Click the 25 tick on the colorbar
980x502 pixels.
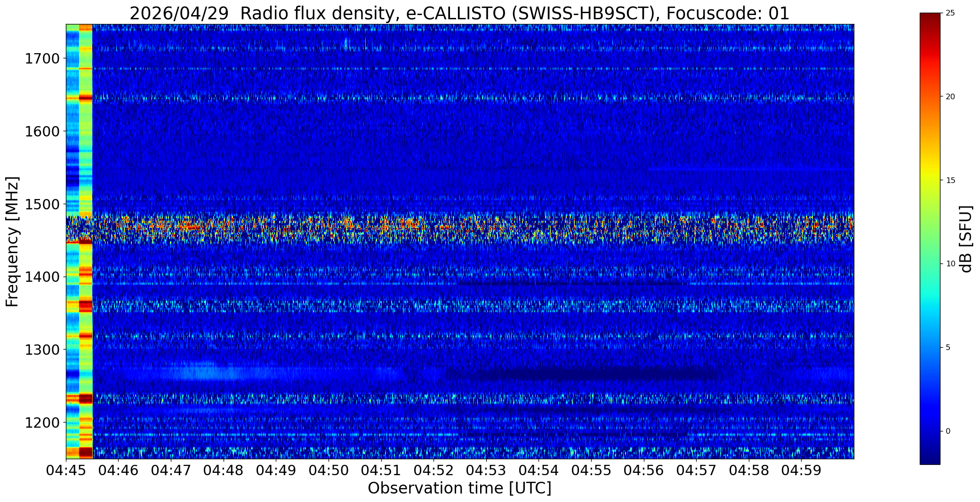(x=950, y=13)
